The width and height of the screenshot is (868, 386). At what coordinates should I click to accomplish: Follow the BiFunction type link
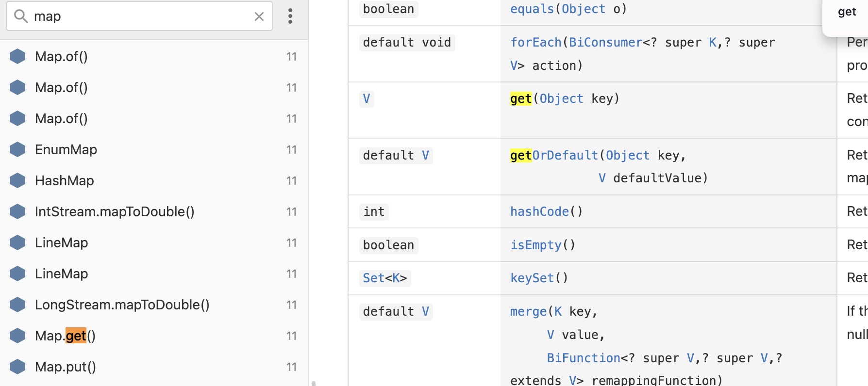click(x=584, y=358)
